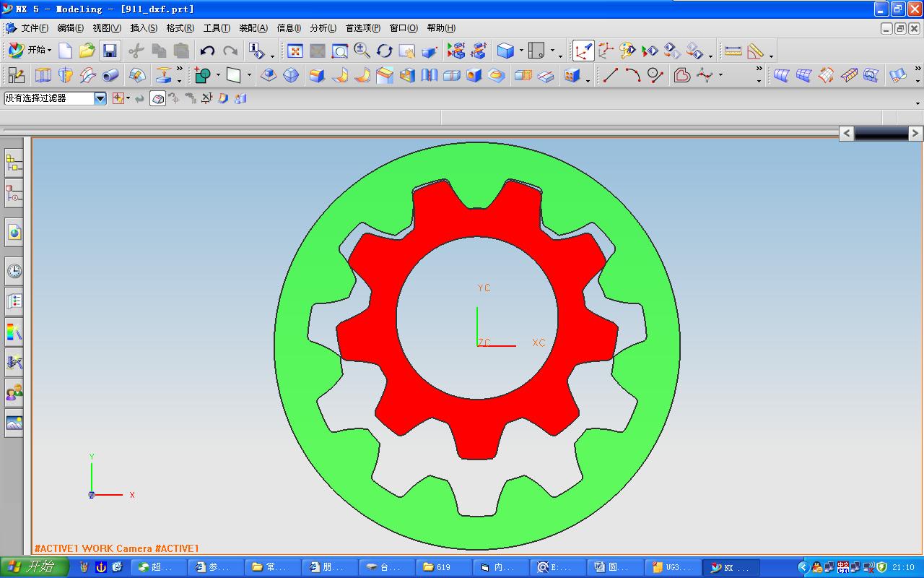Undo the last action
Image resolution: width=924 pixels, height=578 pixels.
[x=208, y=51]
